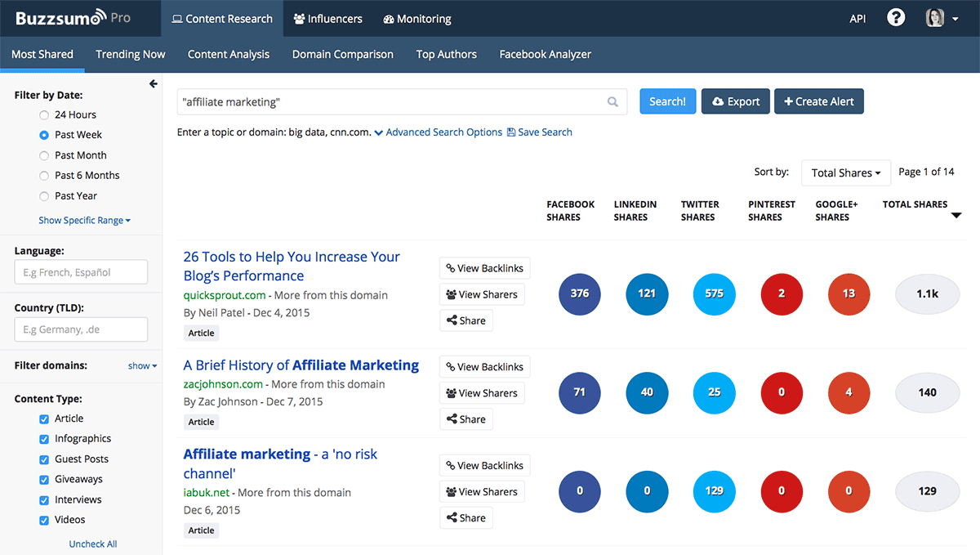Uncheck the Videos content type
The image size is (980, 555).
click(x=44, y=520)
